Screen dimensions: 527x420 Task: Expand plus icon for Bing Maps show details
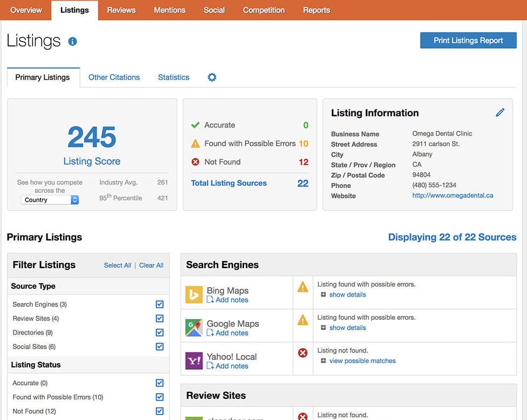323,295
